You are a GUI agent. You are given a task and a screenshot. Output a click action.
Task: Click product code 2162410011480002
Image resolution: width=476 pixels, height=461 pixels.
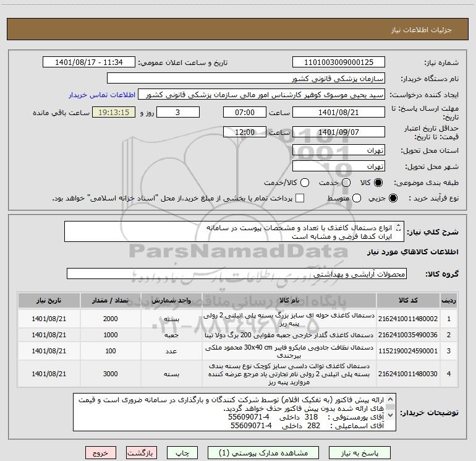(408, 319)
